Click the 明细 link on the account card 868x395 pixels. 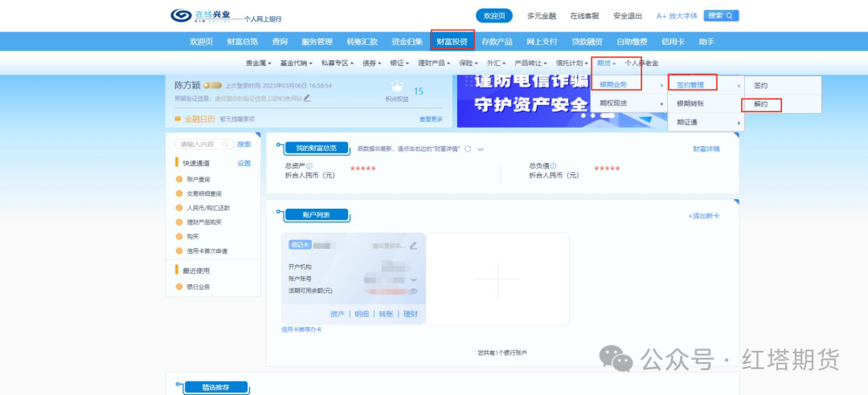pyautogui.click(x=362, y=314)
